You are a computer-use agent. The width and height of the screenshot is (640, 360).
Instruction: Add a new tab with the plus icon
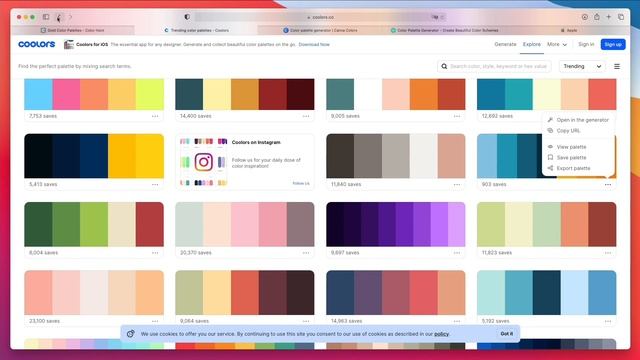[x=609, y=17]
